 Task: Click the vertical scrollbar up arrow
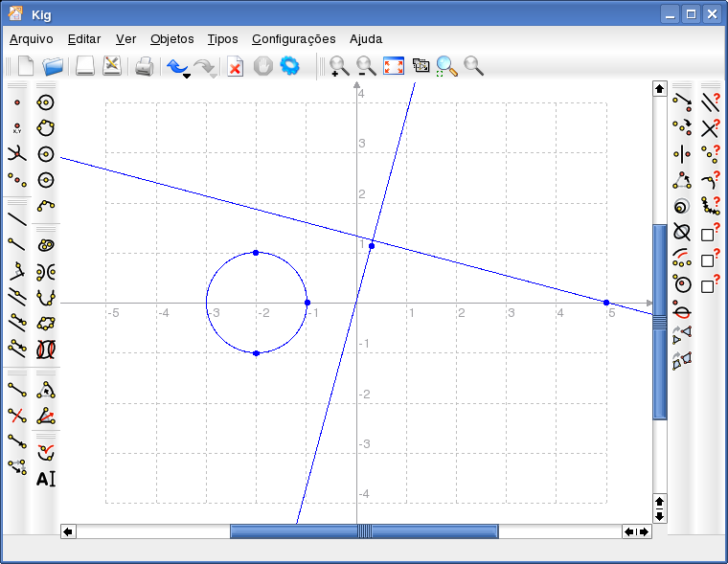(660, 89)
